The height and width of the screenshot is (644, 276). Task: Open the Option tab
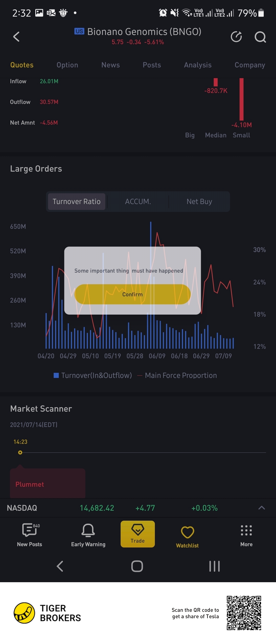(x=67, y=65)
